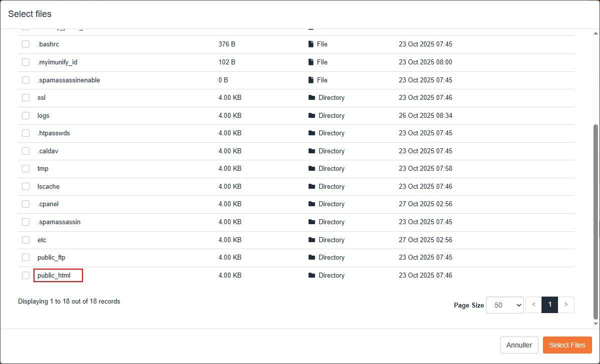
Task: Click the next page arrow
Action: point(566,305)
